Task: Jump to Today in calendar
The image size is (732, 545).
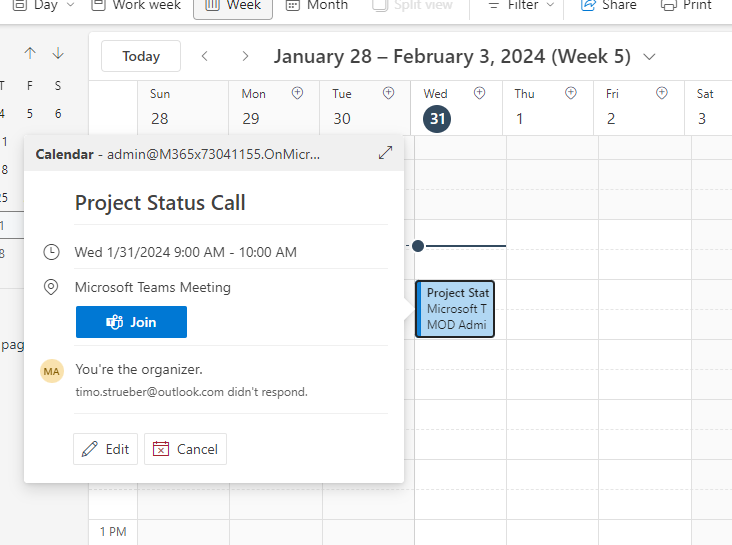Action: coord(141,56)
